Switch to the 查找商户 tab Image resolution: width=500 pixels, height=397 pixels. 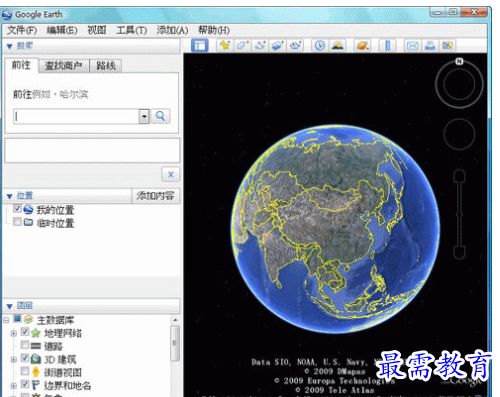click(63, 66)
